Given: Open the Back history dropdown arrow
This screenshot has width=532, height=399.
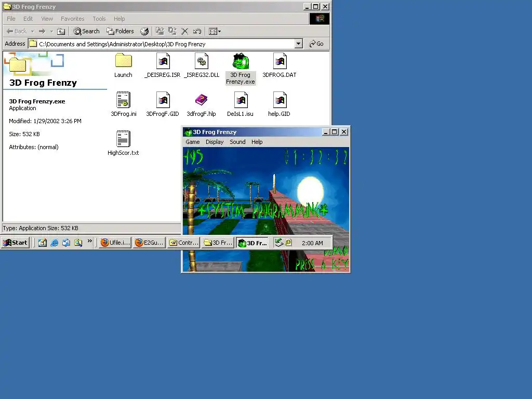Looking at the screenshot, I should pyautogui.click(x=33, y=31).
